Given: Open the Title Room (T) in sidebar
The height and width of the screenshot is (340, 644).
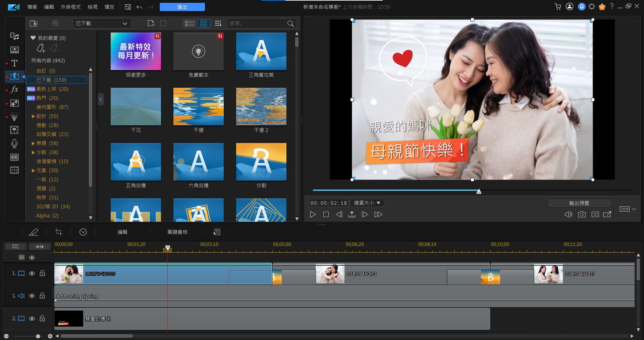Looking at the screenshot, I should click(x=14, y=63).
